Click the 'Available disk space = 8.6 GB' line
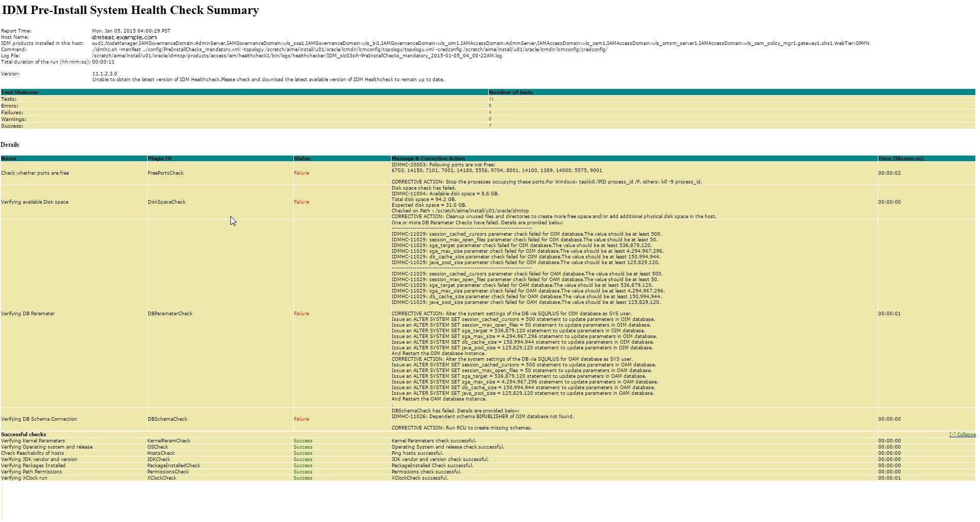 (x=445, y=194)
